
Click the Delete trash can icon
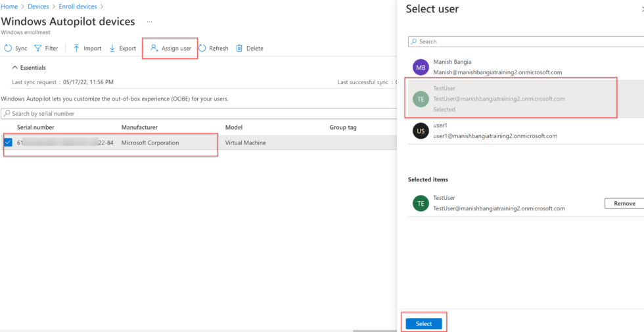pyautogui.click(x=239, y=49)
